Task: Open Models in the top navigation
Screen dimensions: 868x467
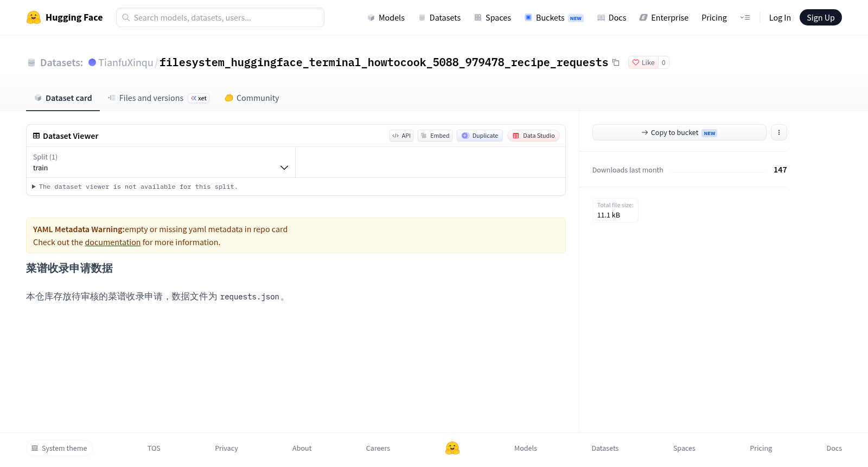Action: tap(386, 17)
